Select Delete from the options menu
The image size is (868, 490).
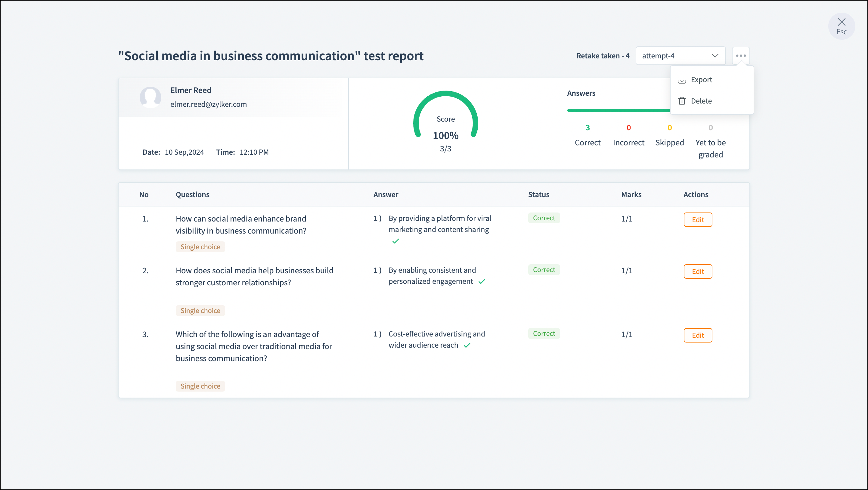click(x=701, y=101)
